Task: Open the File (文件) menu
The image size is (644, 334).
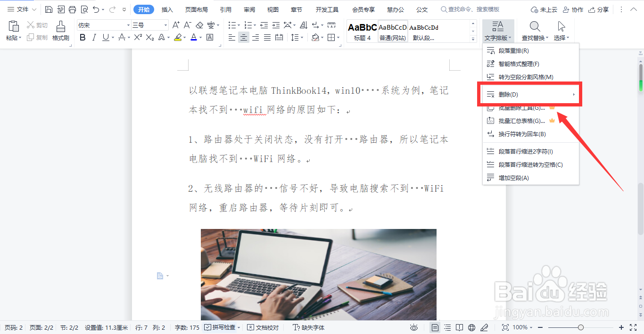Action: [22, 9]
